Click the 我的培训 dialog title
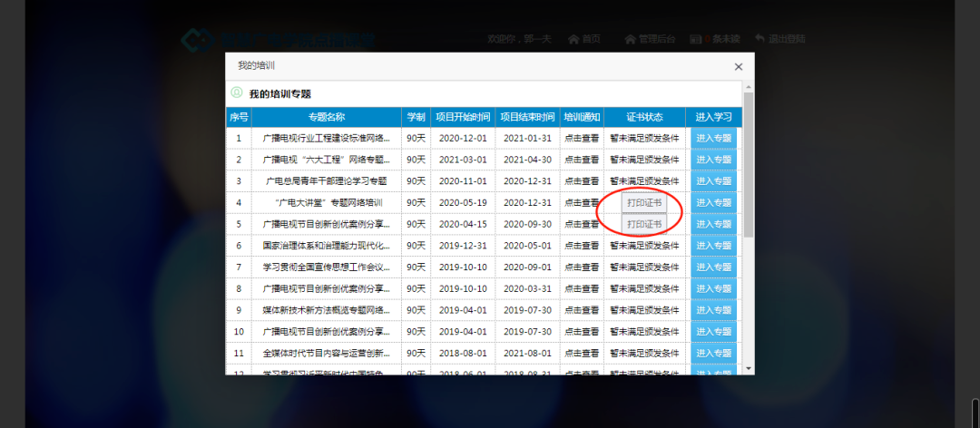 click(256, 65)
